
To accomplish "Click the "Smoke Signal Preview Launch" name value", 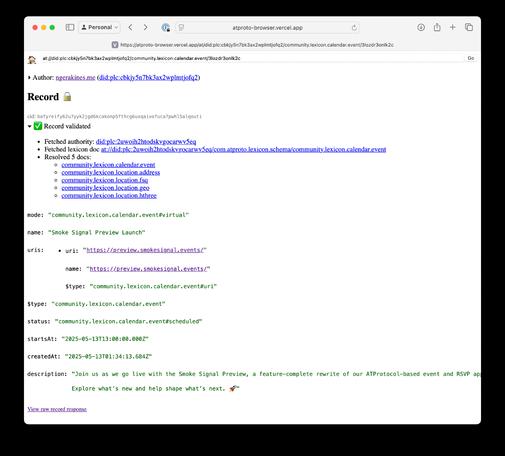I will (x=96, y=233).
